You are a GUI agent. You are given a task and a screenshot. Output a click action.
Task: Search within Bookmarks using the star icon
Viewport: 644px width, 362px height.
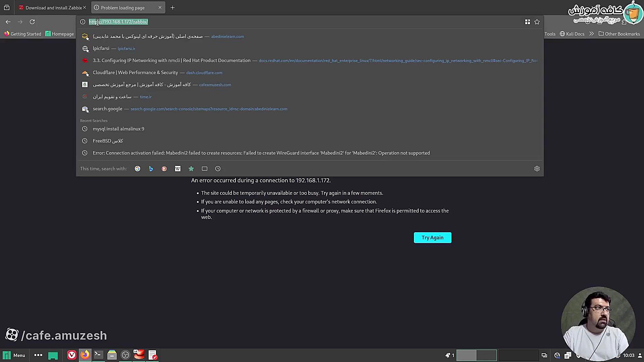[191, 169]
